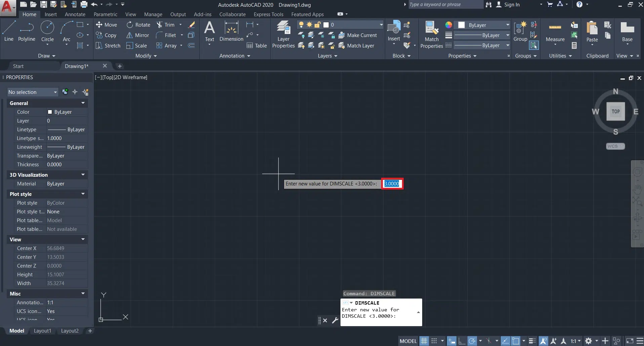This screenshot has width=644, height=346.
Task: Toggle grid display in status bar
Action: [x=424, y=341]
